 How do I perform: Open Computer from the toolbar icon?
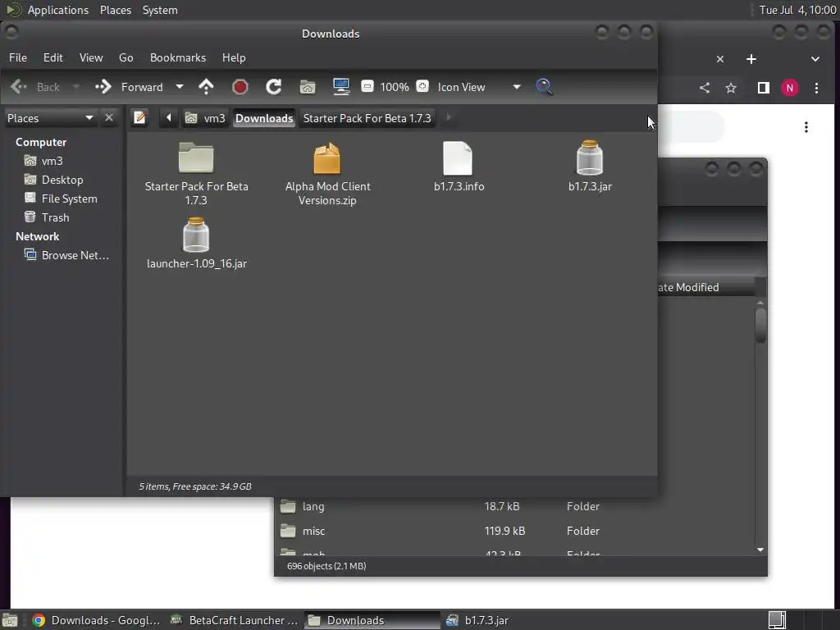[341, 87]
